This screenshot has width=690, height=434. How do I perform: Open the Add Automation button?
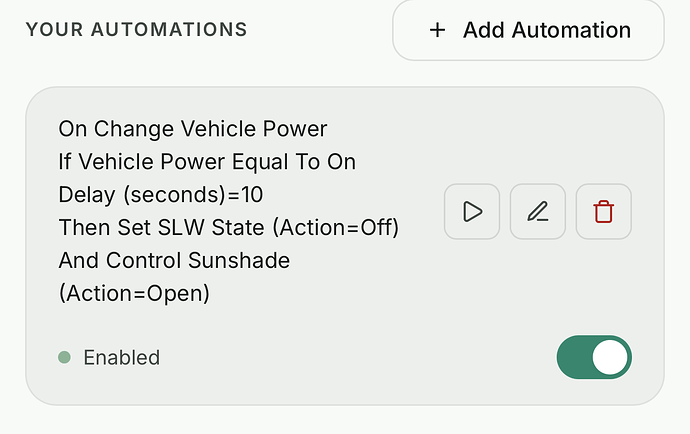point(528,30)
